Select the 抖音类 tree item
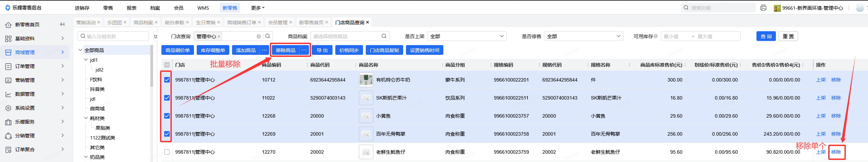 97,89
